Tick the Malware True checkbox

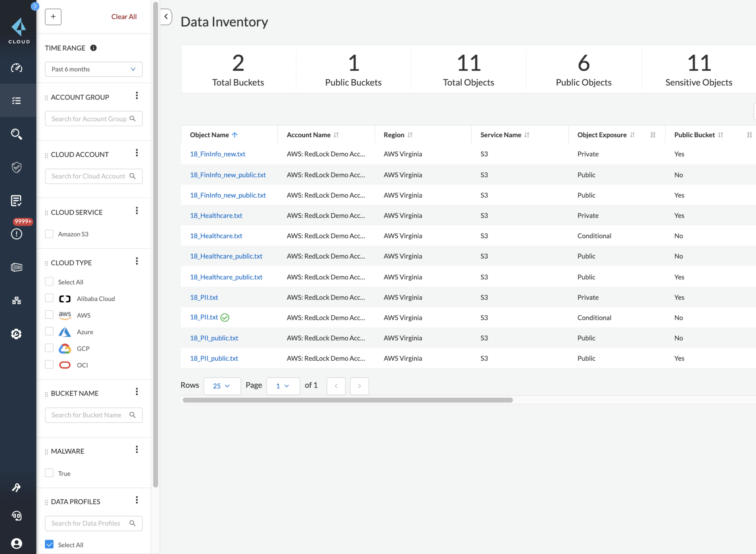[49, 473]
